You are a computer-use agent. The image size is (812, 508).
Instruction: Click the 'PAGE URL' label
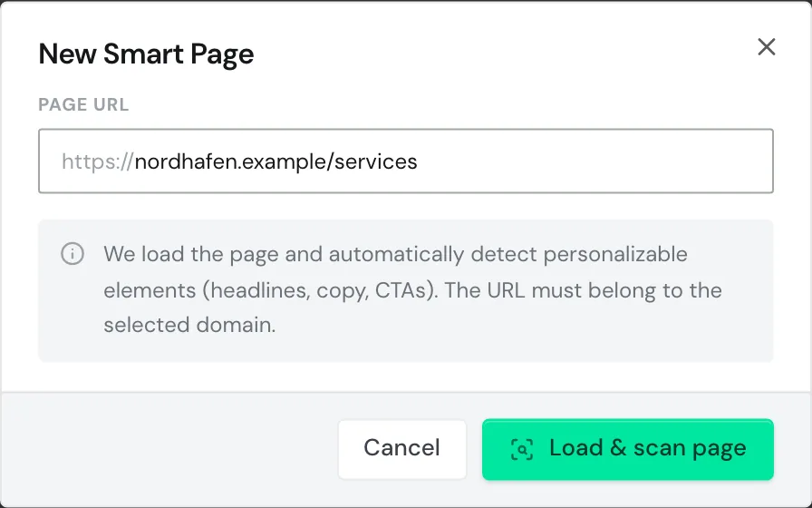tap(83, 104)
